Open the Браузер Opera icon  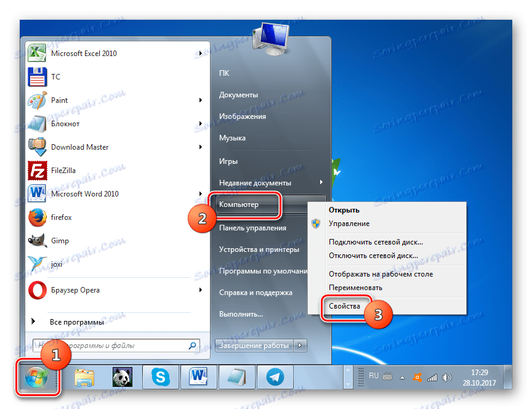coord(37,290)
